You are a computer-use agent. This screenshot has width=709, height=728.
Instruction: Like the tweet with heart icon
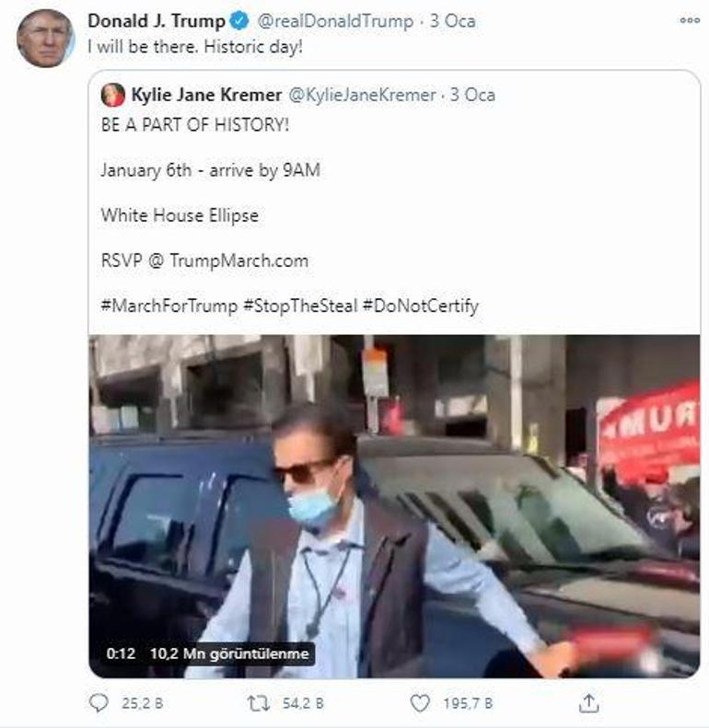[420, 703]
